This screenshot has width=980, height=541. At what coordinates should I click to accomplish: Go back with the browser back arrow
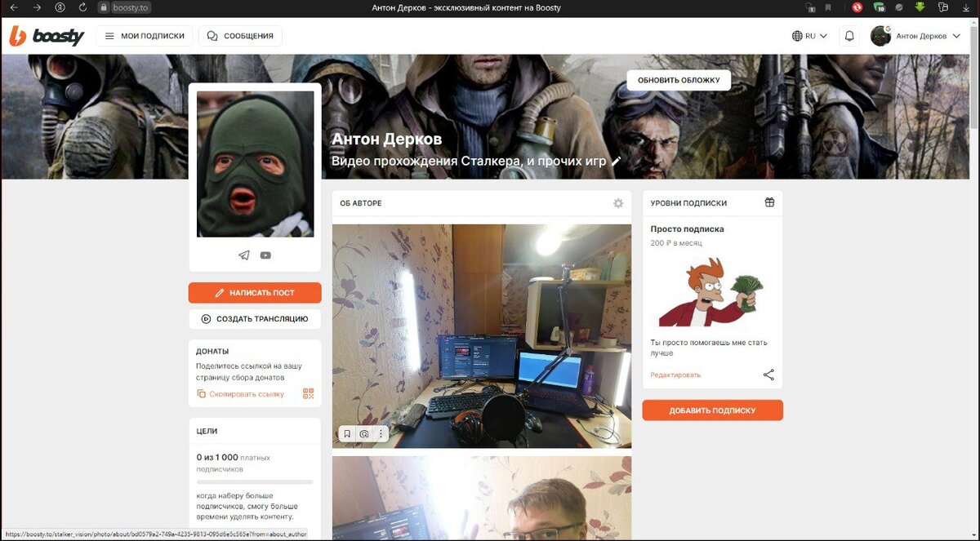click(14, 7)
